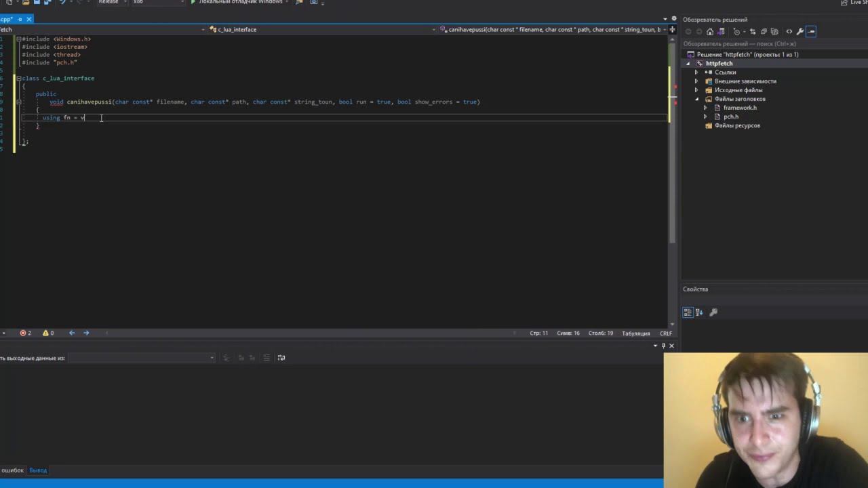Expand the pch.h node
This screenshot has height=488, width=868.
click(x=705, y=117)
